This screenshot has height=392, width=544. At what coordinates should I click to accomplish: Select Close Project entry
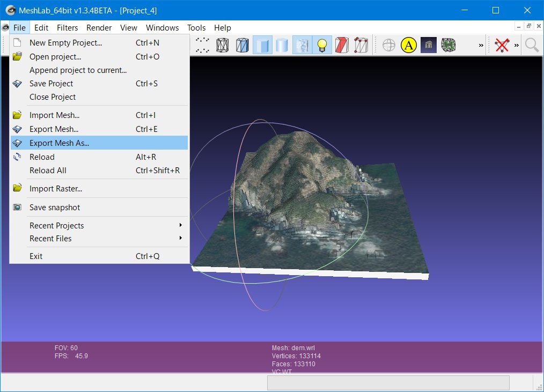click(x=99, y=97)
